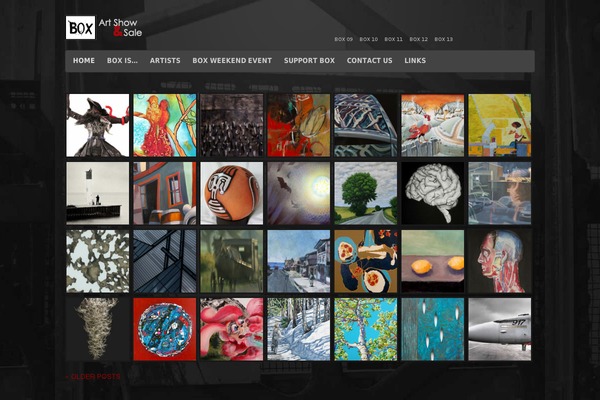Open the black-dress figure with red ribbons thumbnail

point(98,125)
